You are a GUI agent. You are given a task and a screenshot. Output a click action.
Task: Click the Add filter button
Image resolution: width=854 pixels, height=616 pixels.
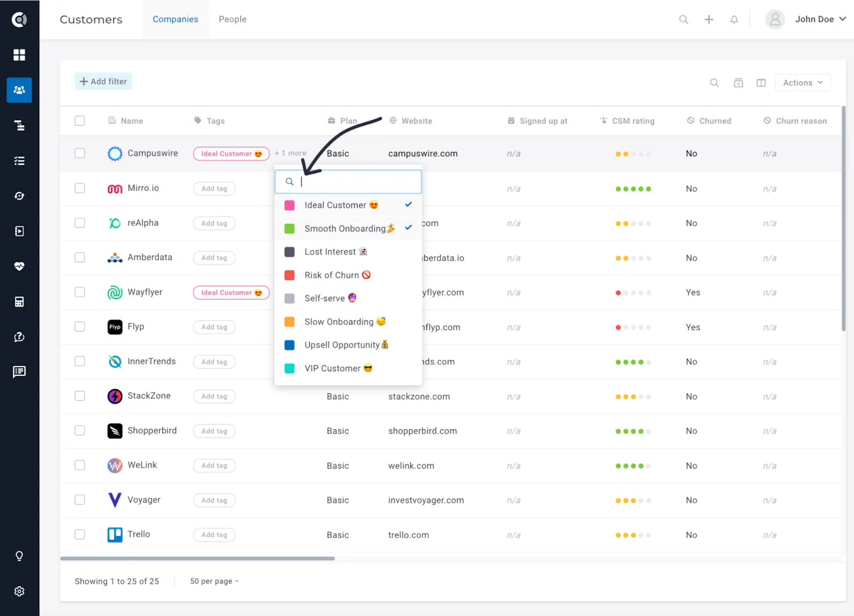tap(103, 82)
